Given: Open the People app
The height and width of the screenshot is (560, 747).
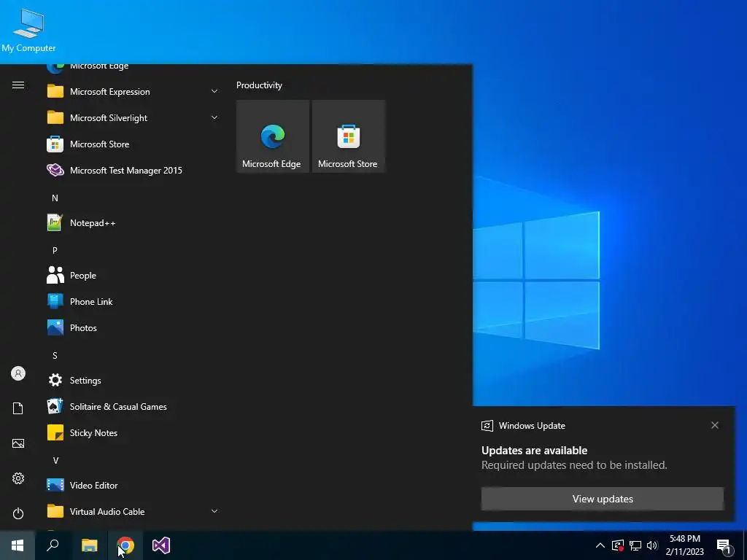Looking at the screenshot, I should pos(133,275).
